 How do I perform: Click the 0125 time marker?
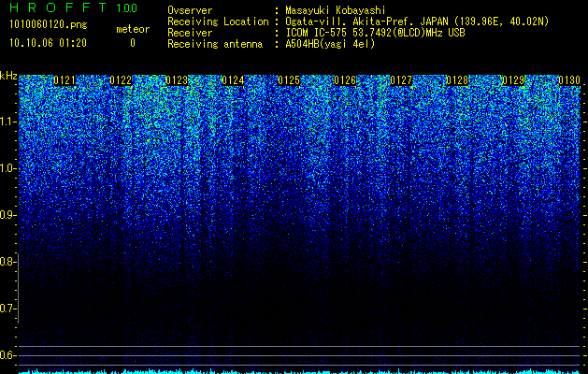click(289, 80)
